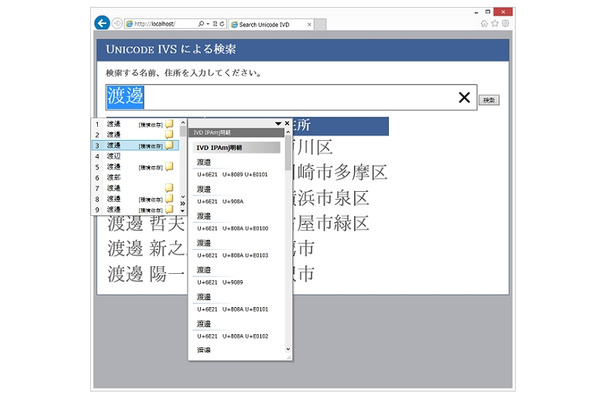Switch to the Search Unicode IVD tab
The image size is (610, 400).
coord(271,24)
